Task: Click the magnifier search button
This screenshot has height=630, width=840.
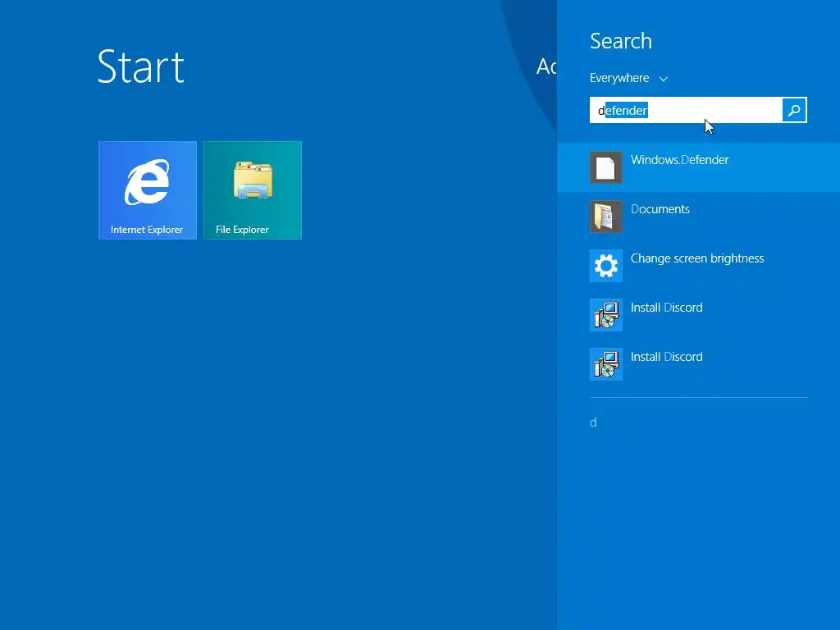Action: (x=794, y=110)
